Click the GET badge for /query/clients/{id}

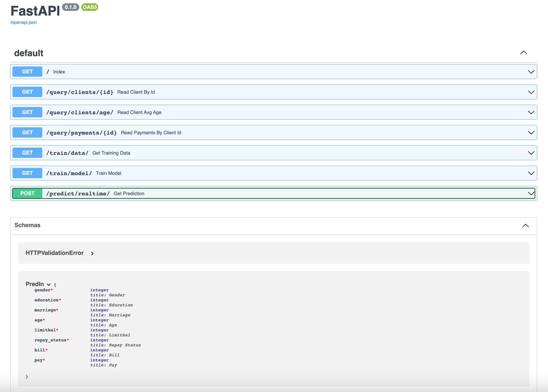coord(27,92)
